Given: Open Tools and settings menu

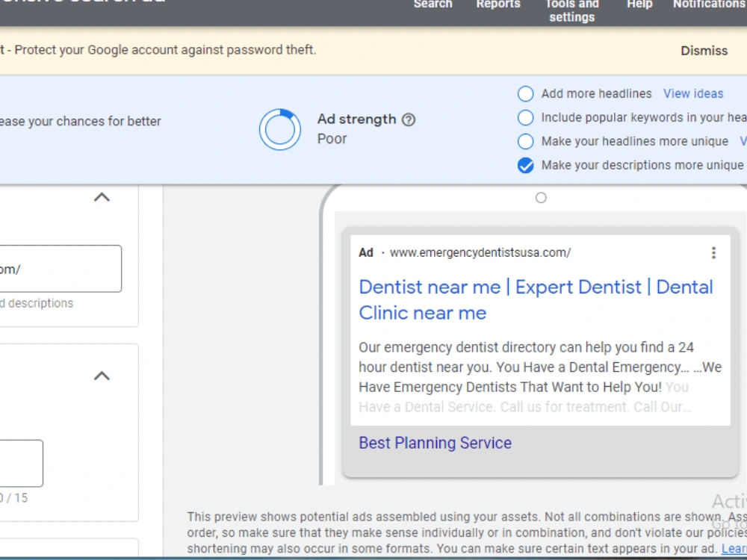Looking at the screenshot, I should tap(571, 10).
